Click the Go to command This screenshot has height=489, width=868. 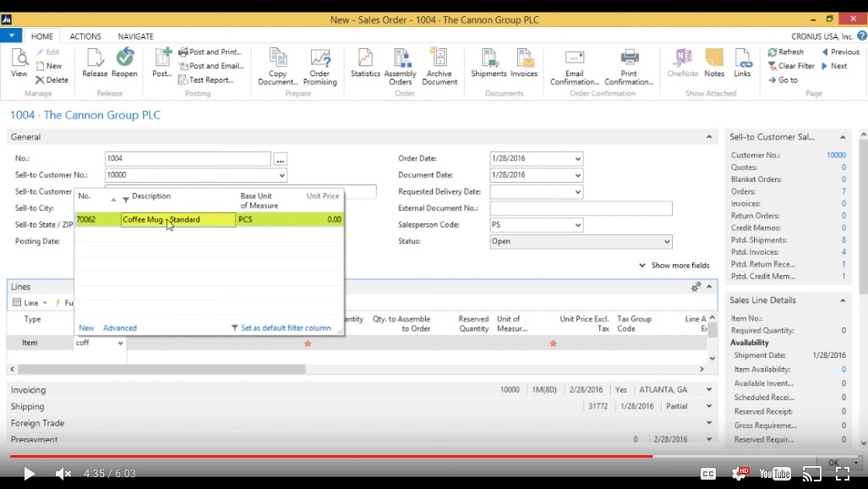tap(783, 80)
